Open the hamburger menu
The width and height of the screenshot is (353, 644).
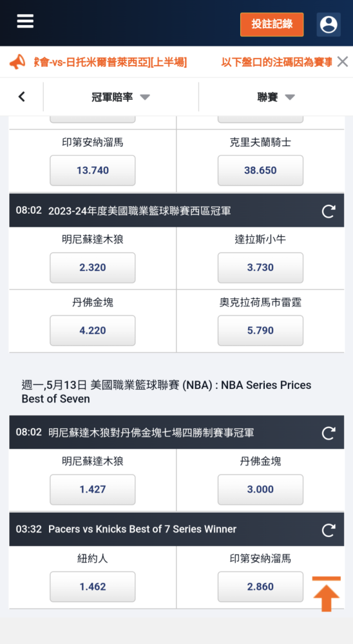coord(25,21)
